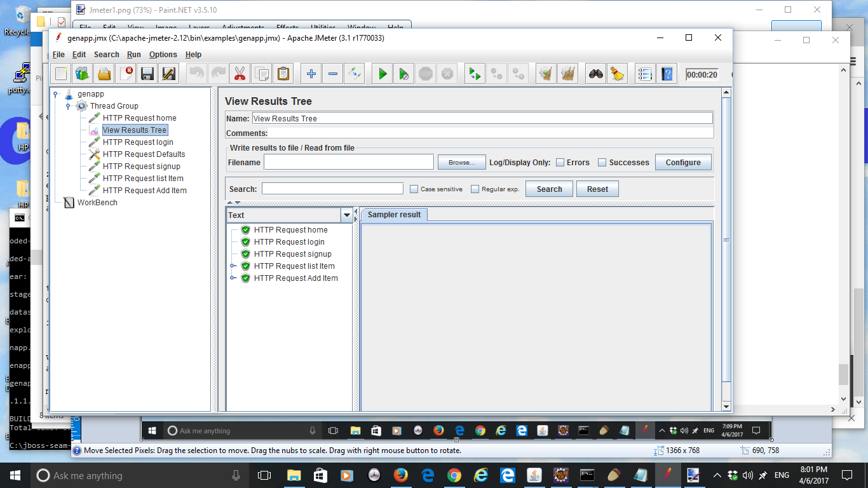Click the Task View taskbar icon
This screenshot has height=488, width=868.
(264, 475)
